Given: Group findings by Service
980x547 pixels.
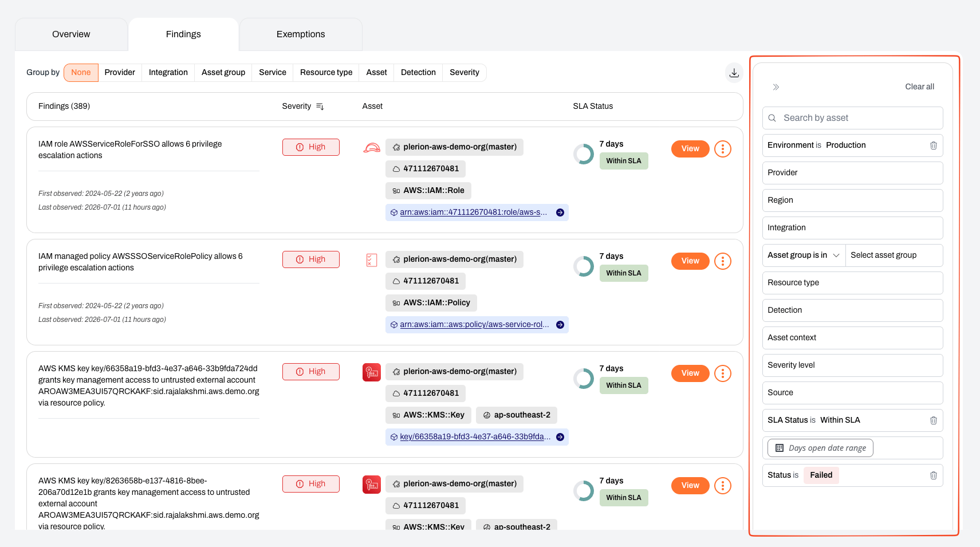Looking at the screenshot, I should [x=273, y=73].
